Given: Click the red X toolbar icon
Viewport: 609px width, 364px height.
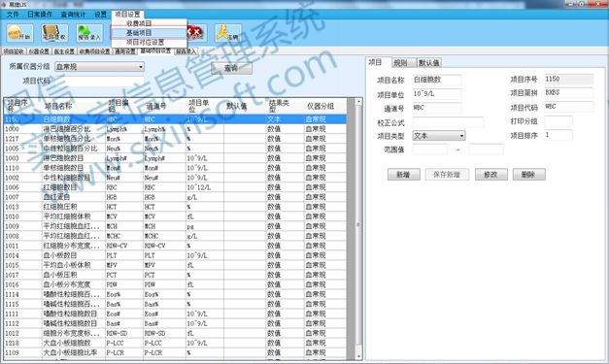Looking at the screenshot, I should point(196,33).
